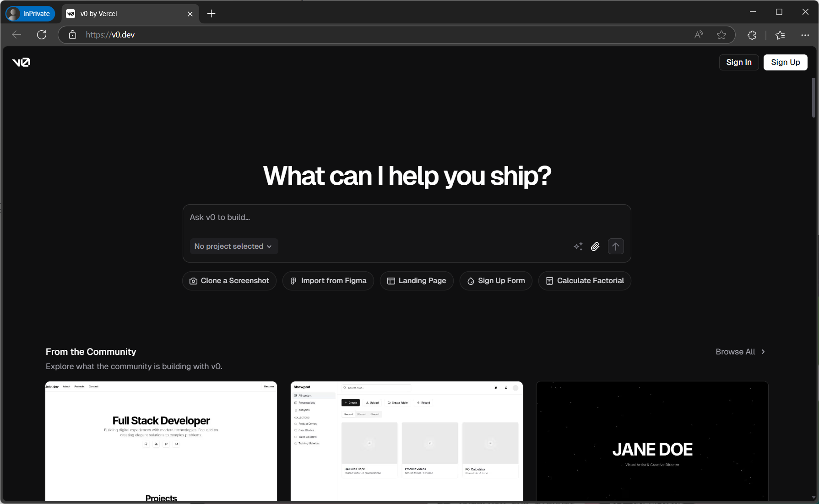Open the No project selected dropdown
The height and width of the screenshot is (504, 819).
(233, 246)
